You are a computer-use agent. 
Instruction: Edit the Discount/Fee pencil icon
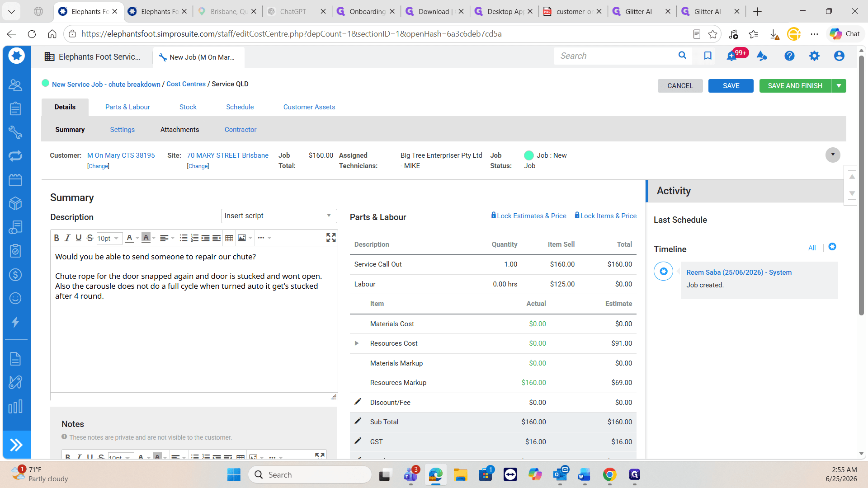coord(358,402)
